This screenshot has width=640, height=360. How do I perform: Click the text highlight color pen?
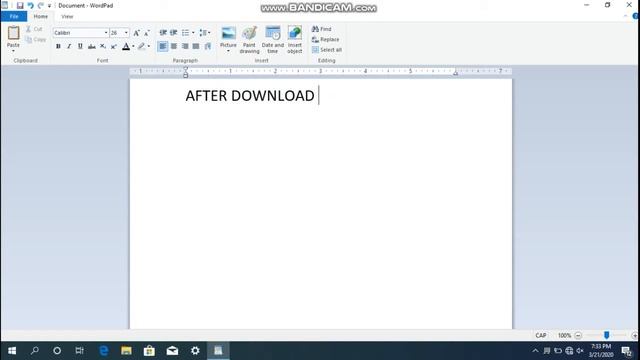(141, 47)
